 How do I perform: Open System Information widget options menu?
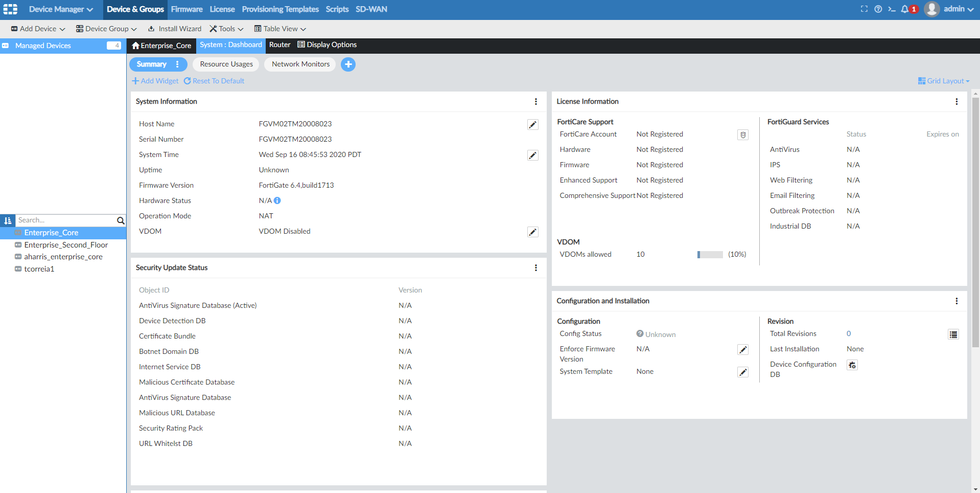coord(535,102)
